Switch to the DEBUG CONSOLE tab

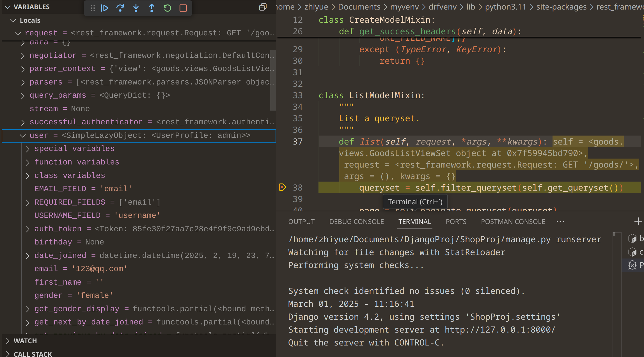point(356,222)
